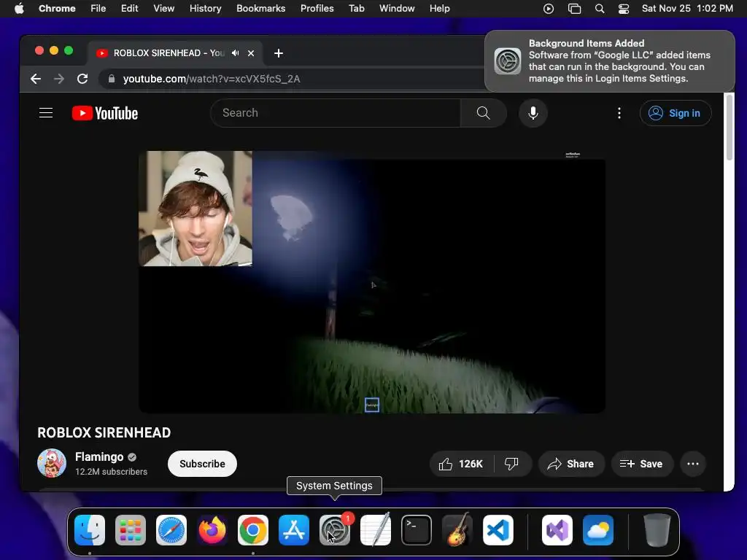Click Chrome icon in the Dock
Screen dimensions: 747x560
pyautogui.click(x=253, y=530)
